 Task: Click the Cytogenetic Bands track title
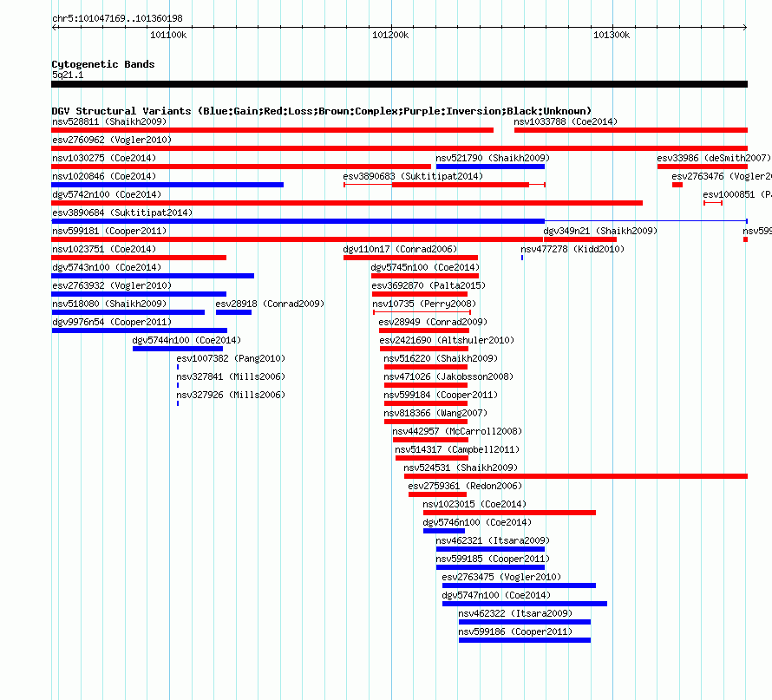click(x=103, y=64)
